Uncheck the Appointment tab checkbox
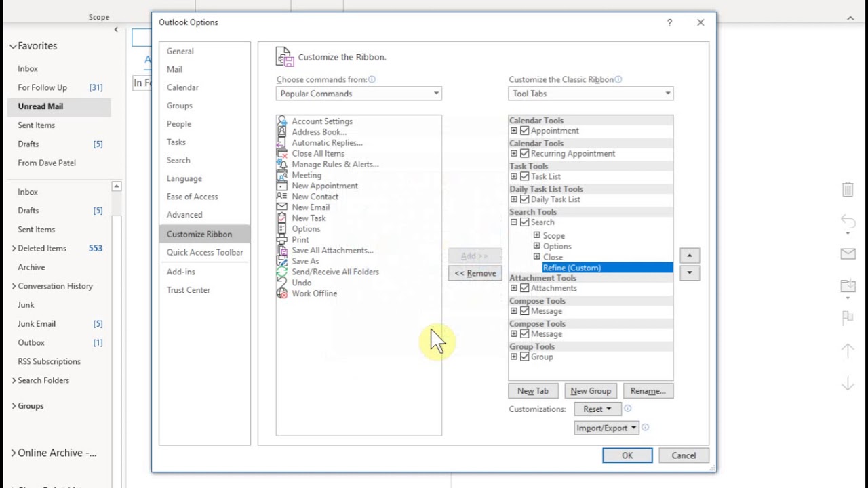This screenshot has width=868, height=488. point(524,131)
